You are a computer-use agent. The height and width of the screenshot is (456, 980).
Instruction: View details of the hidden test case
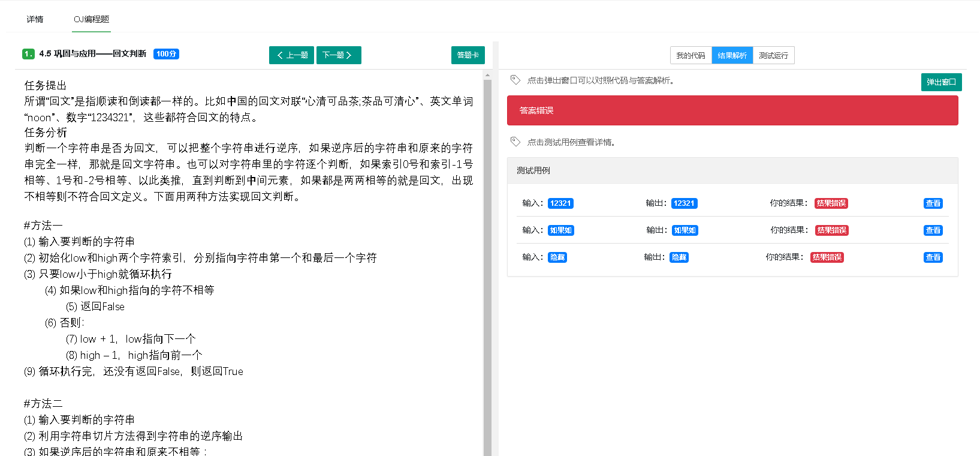tap(933, 257)
